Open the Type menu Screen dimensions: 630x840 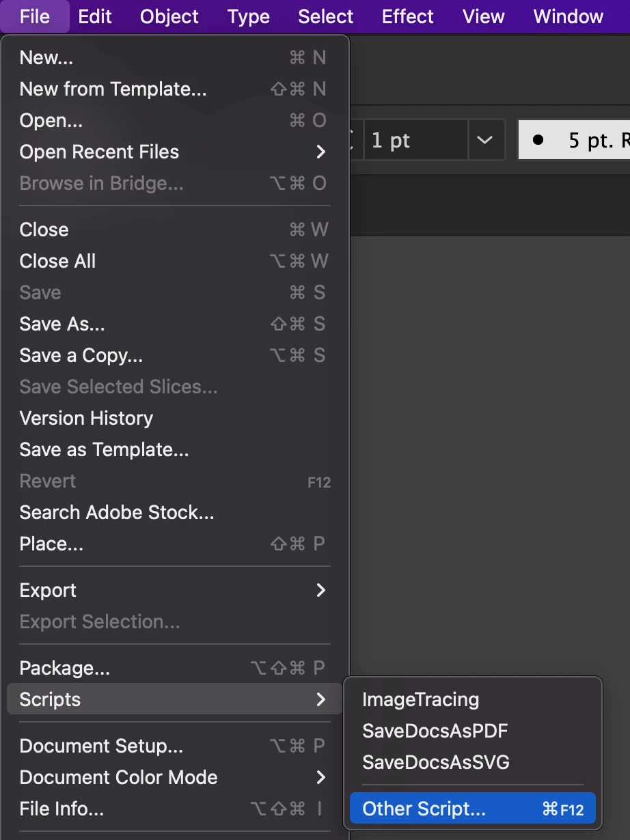click(249, 16)
